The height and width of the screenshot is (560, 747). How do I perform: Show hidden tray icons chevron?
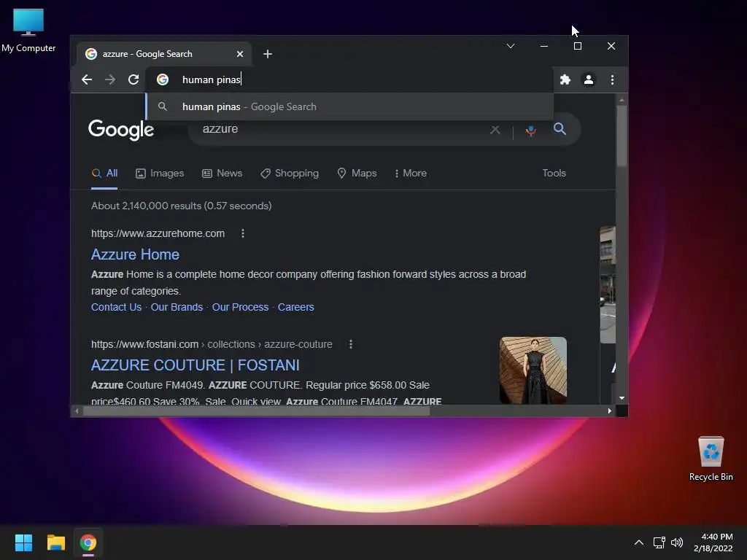click(639, 542)
